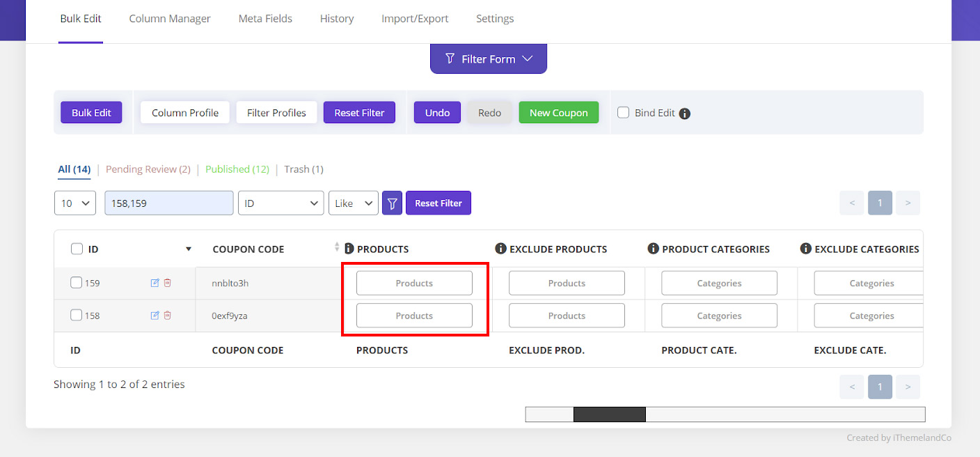Click the search input containing 158,159
Image resolution: width=980 pixels, height=457 pixels.
(x=169, y=203)
